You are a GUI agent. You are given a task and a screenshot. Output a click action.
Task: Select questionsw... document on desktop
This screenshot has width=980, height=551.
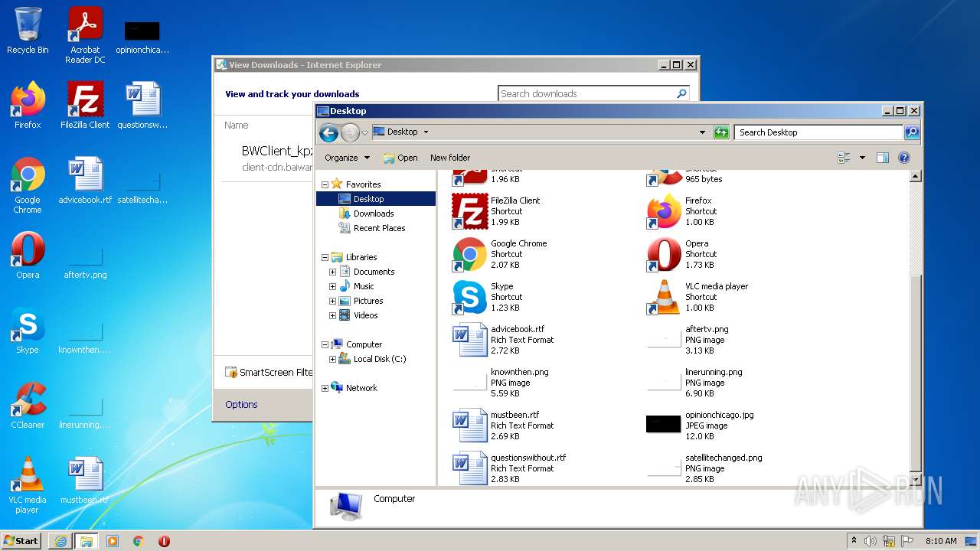click(x=142, y=106)
